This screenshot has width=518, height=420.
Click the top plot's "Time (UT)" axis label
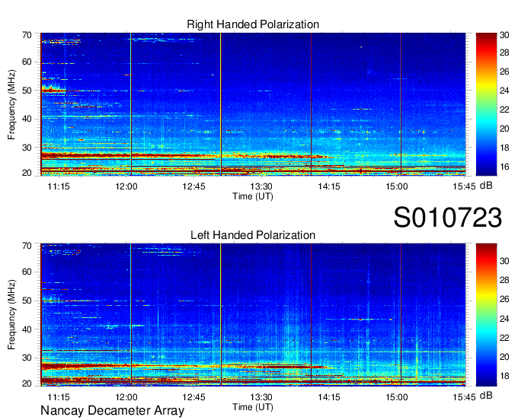pyautogui.click(x=253, y=196)
